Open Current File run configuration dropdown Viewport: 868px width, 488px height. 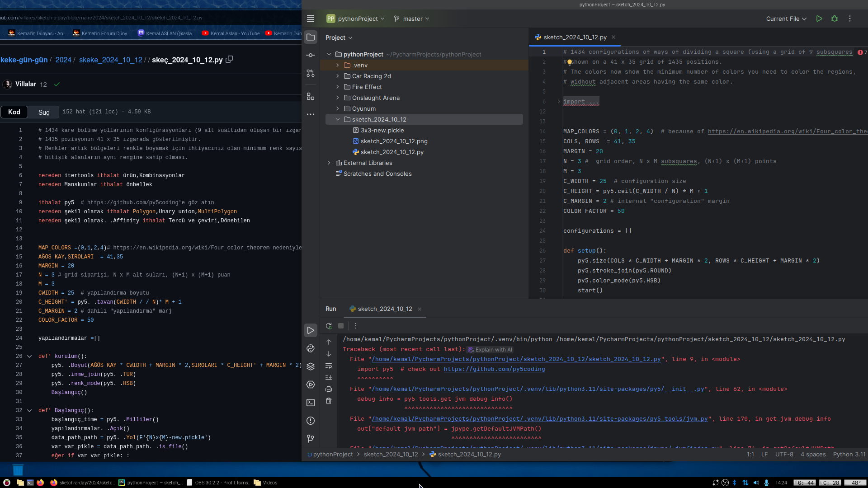[x=786, y=19]
